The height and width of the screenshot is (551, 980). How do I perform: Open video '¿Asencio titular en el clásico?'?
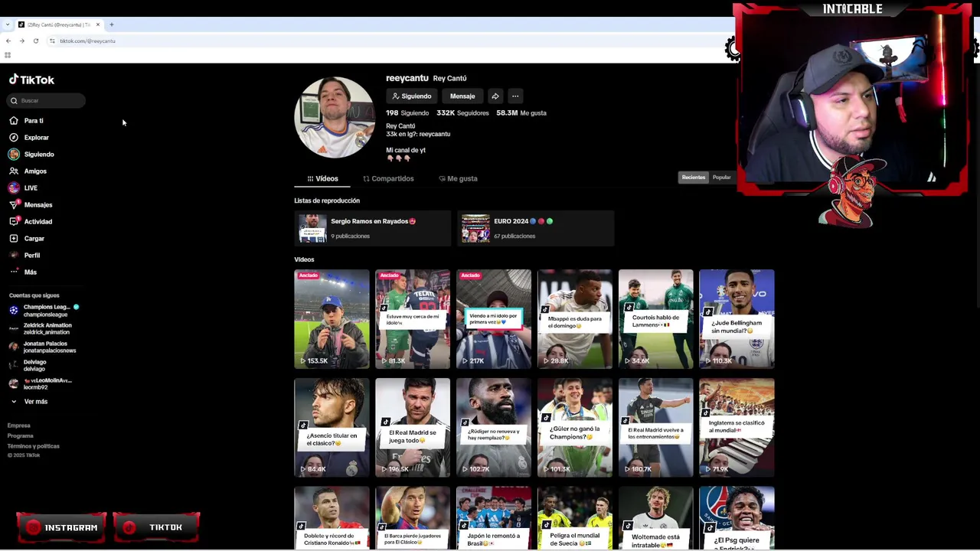point(332,427)
